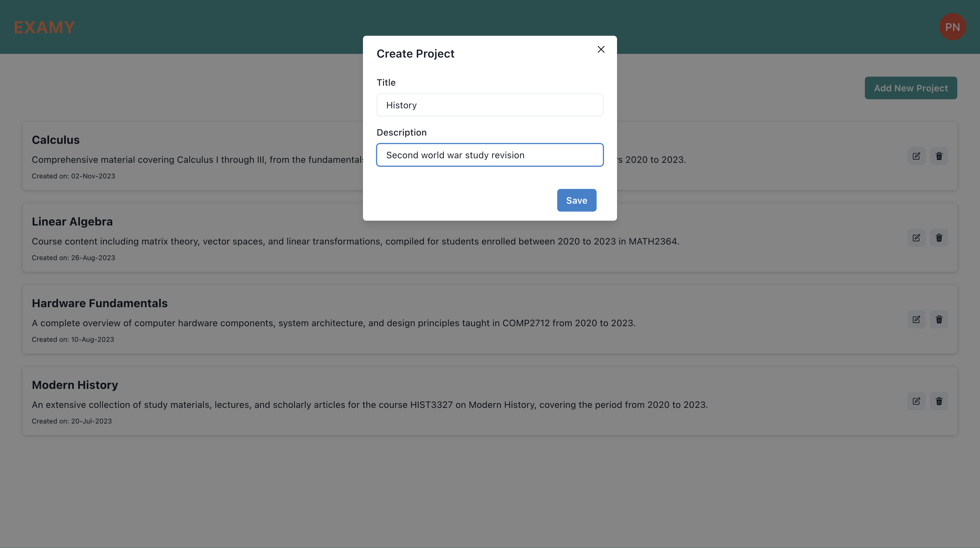
Task: Open the Calculus project title
Action: coord(56,140)
